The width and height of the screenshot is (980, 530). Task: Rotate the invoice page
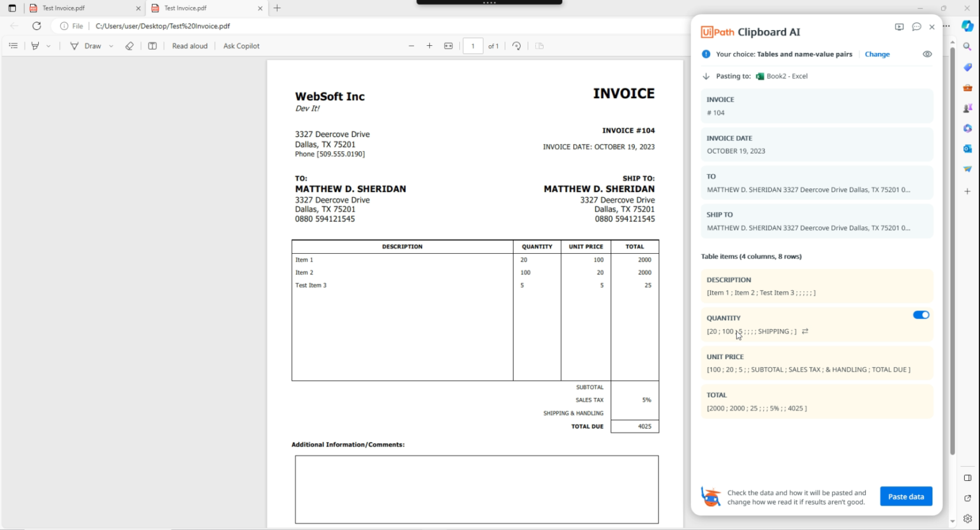tap(516, 45)
